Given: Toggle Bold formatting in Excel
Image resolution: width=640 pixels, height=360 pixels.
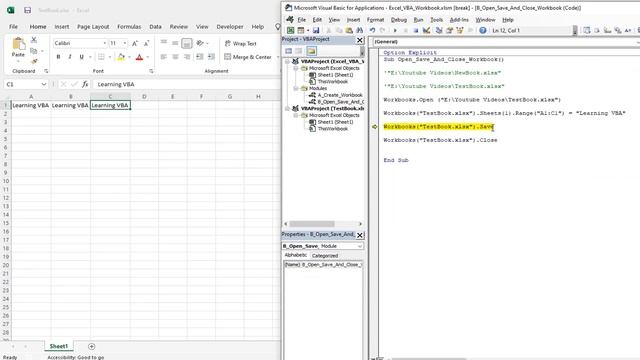Looking at the screenshot, I should click(58, 57).
